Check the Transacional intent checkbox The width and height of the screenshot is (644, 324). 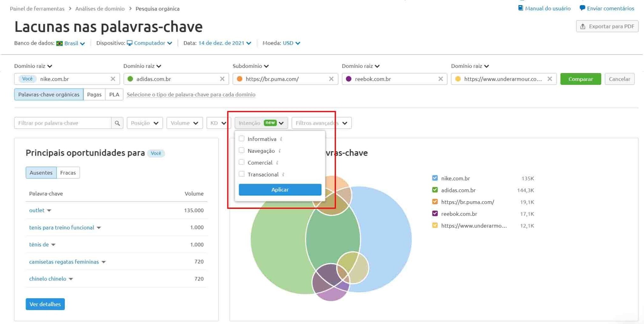(x=242, y=174)
